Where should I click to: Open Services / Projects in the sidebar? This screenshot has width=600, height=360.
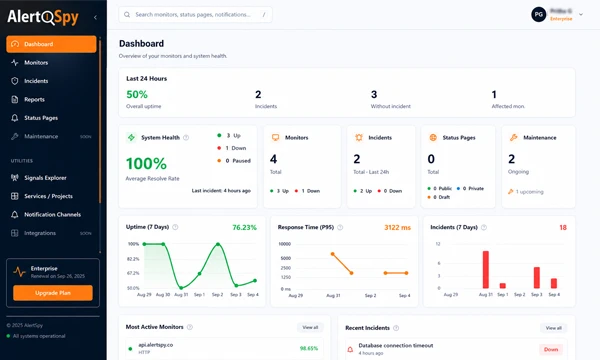[x=51, y=196]
